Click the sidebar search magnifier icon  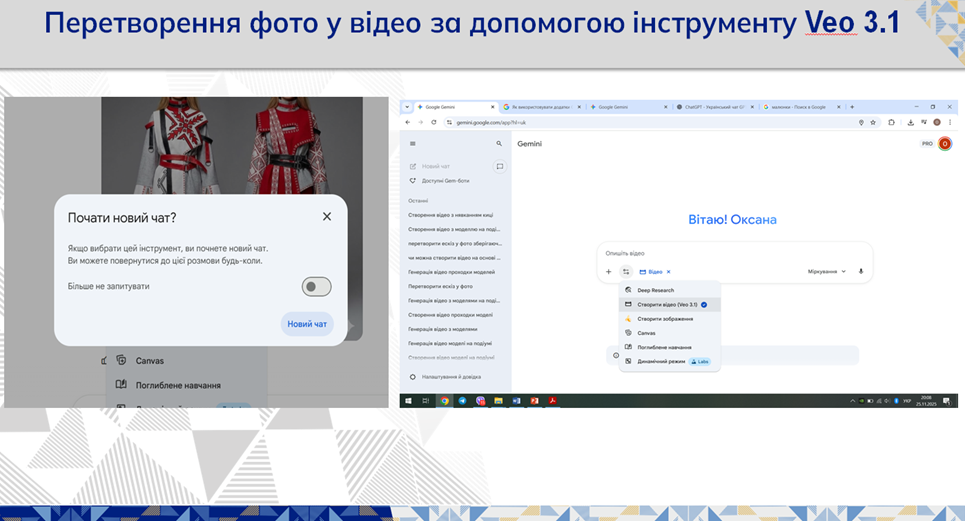tap(499, 144)
